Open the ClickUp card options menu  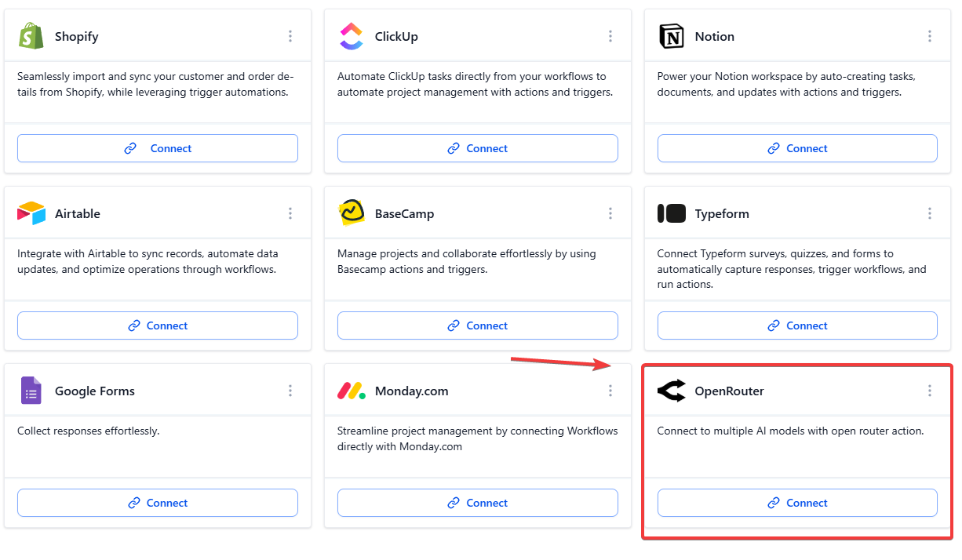(610, 36)
